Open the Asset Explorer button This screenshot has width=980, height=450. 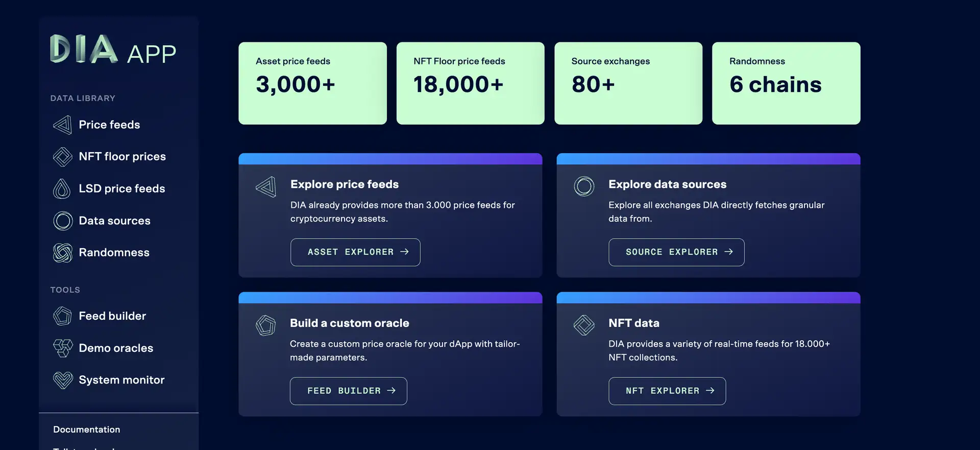point(355,252)
